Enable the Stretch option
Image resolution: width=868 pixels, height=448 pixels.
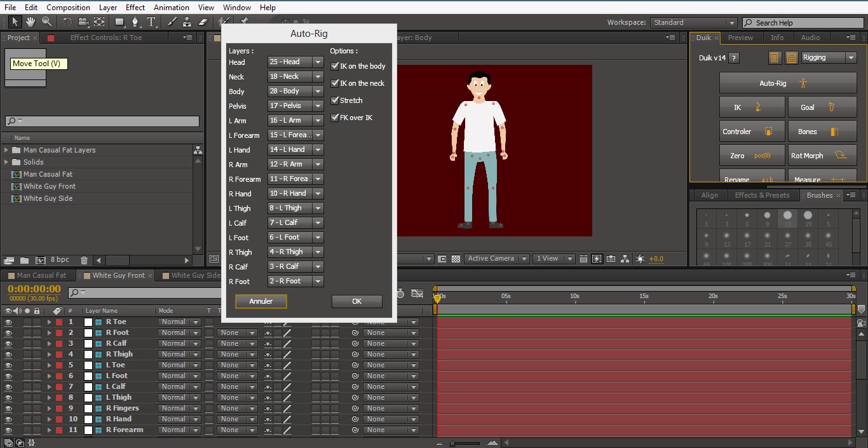334,100
